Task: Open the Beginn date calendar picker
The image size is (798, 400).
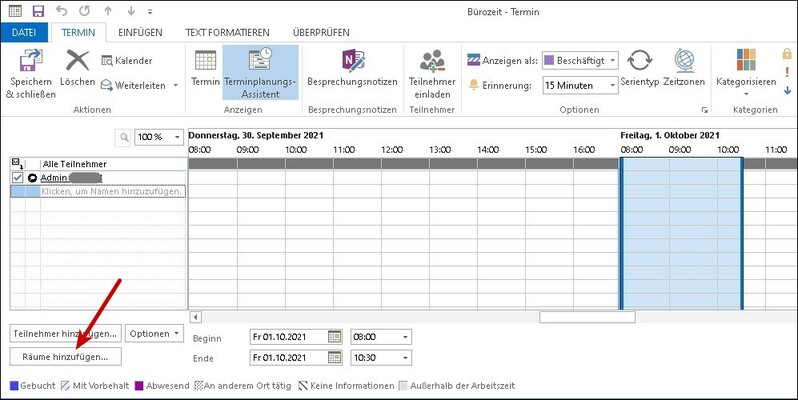Action: [335, 337]
